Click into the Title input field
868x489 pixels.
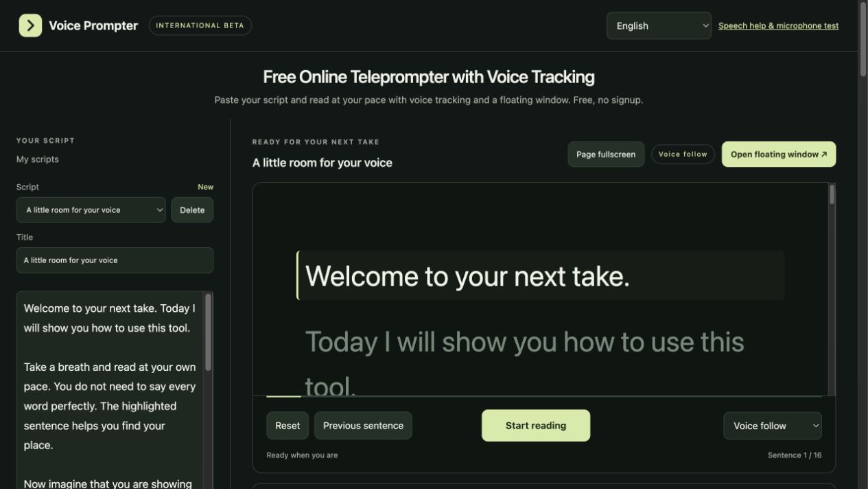coord(115,260)
